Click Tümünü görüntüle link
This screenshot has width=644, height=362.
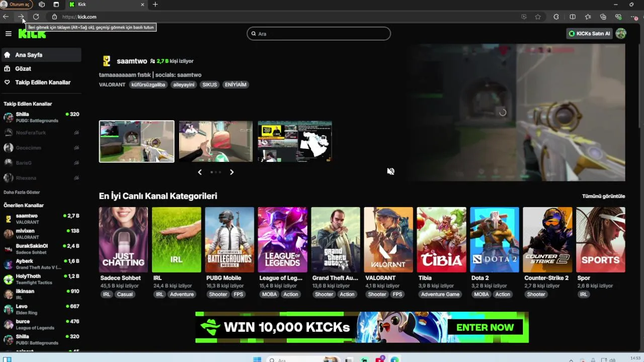coord(603,196)
